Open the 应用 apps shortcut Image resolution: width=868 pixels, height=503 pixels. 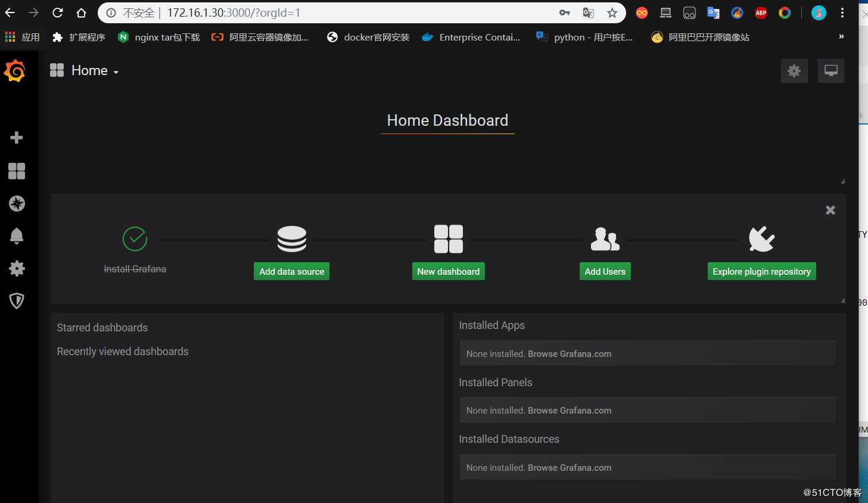[x=22, y=37]
